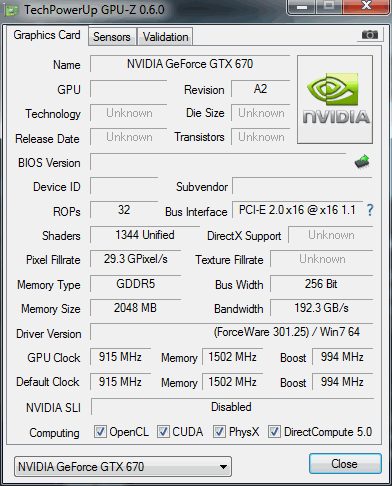Click the Close button
The width and height of the screenshot is (392, 486).
point(345,464)
